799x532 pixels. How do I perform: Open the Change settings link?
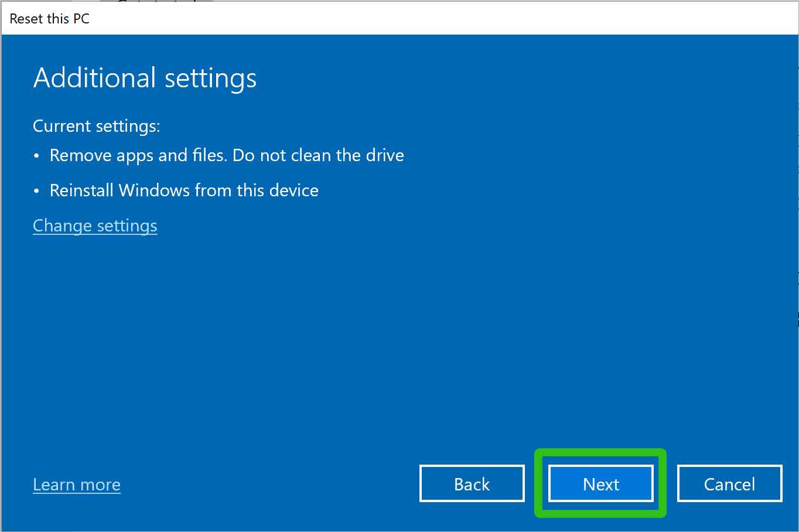pos(95,226)
